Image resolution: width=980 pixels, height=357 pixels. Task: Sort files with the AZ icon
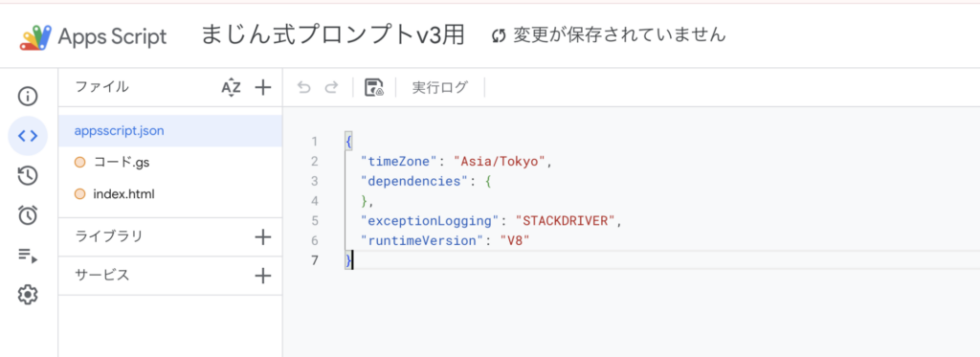(x=232, y=88)
